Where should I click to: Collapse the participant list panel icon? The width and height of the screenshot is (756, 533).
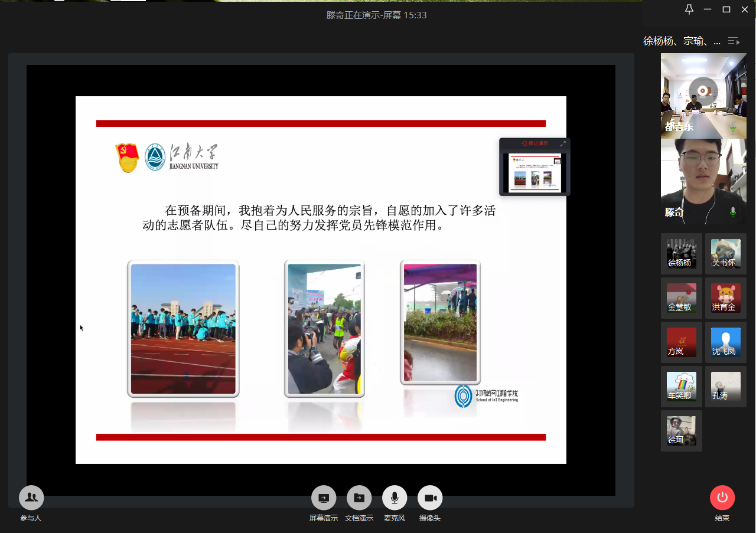(734, 41)
